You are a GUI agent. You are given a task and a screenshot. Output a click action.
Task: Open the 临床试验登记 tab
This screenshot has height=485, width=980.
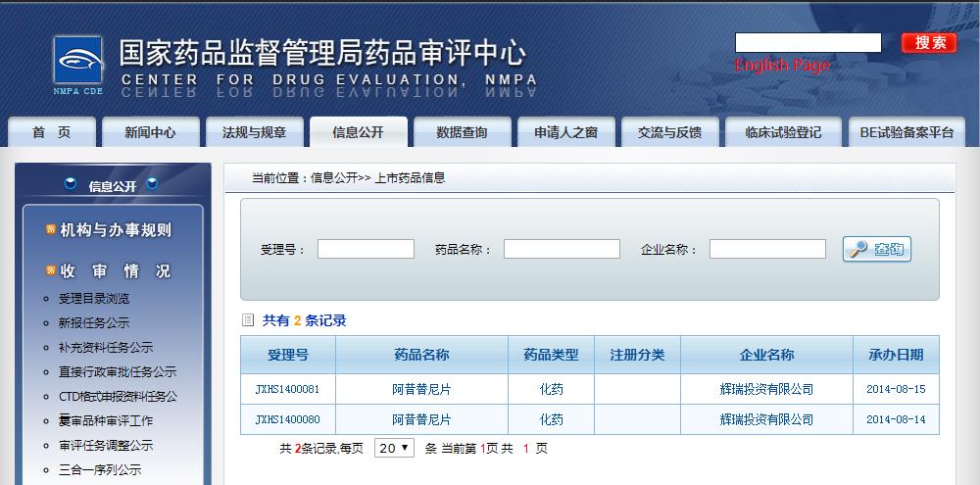pyautogui.click(x=783, y=132)
